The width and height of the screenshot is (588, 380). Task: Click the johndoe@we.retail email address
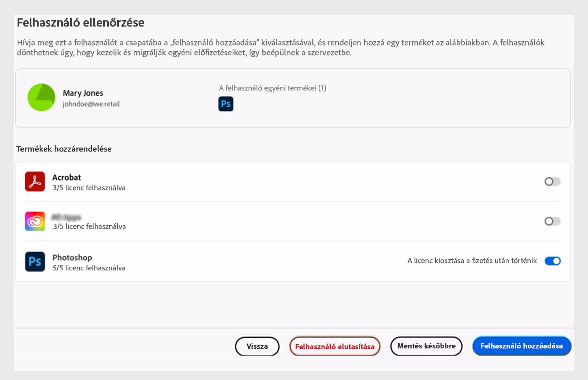click(91, 104)
